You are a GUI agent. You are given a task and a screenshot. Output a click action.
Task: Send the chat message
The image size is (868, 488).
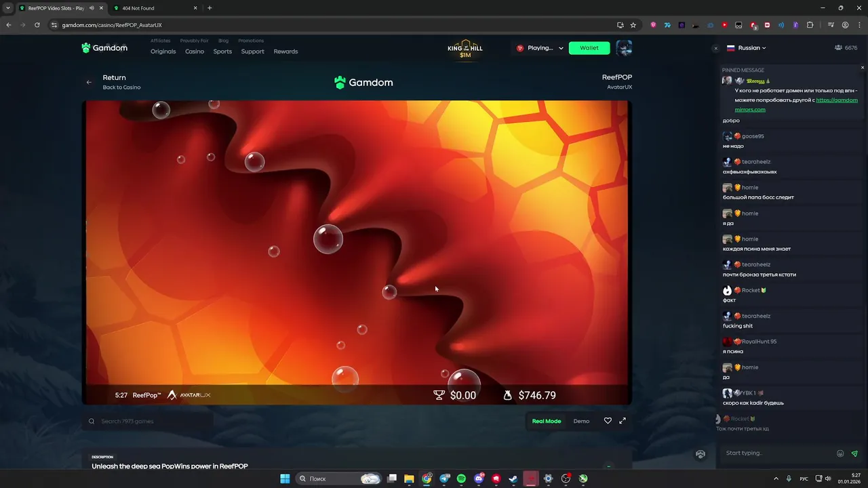point(854,453)
